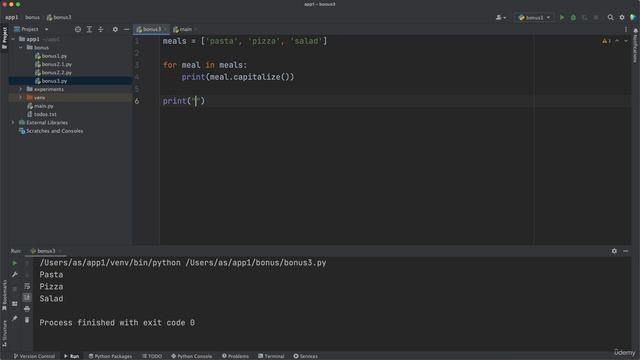Open run configuration wrench icon in Run panel
The width and height of the screenshot is (640, 360).
point(14,274)
